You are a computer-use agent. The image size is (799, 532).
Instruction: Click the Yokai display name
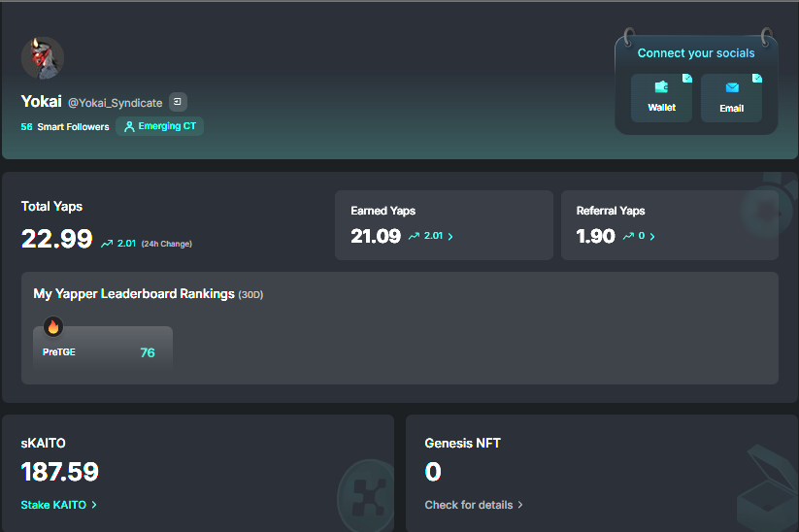click(x=42, y=101)
